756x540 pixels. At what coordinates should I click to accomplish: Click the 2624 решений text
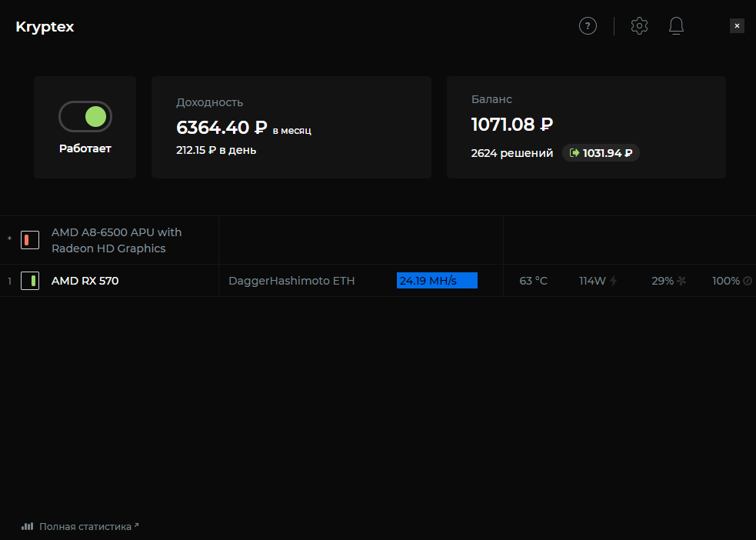pos(512,153)
